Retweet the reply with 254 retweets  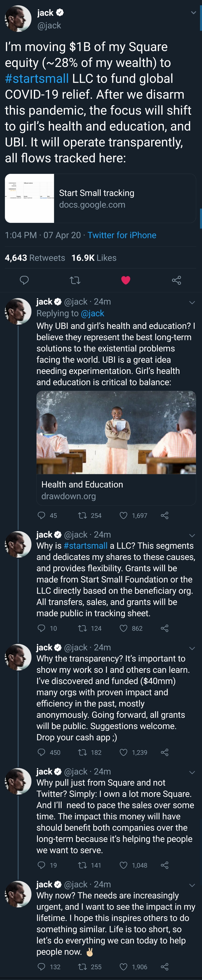82,516
